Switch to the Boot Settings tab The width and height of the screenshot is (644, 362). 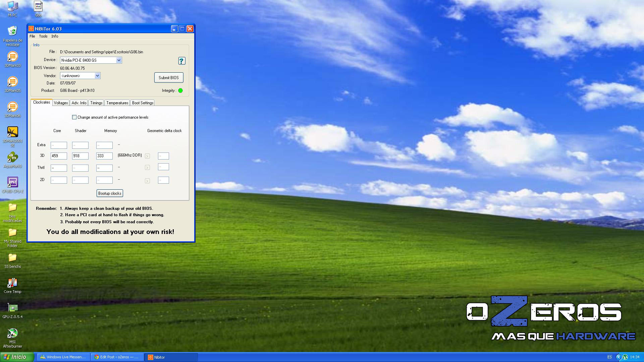(143, 103)
